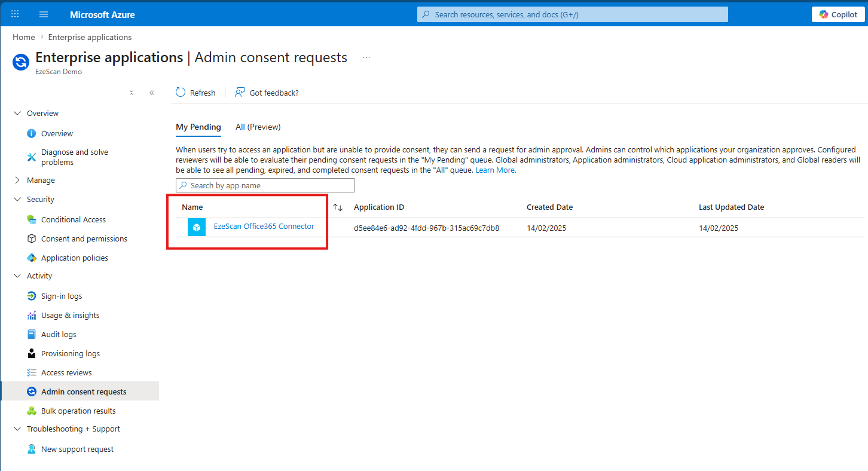Click the Application policies icon
The width and height of the screenshot is (868, 471).
(x=32, y=258)
